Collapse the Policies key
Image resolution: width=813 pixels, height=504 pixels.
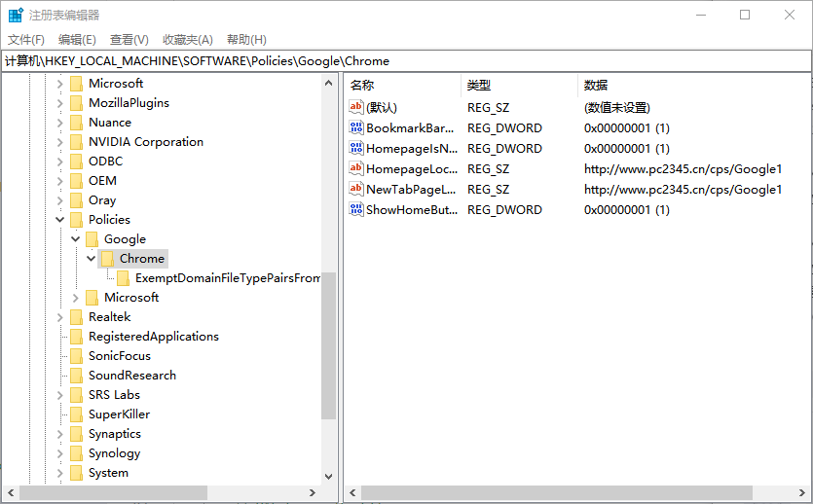pos(59,220)
